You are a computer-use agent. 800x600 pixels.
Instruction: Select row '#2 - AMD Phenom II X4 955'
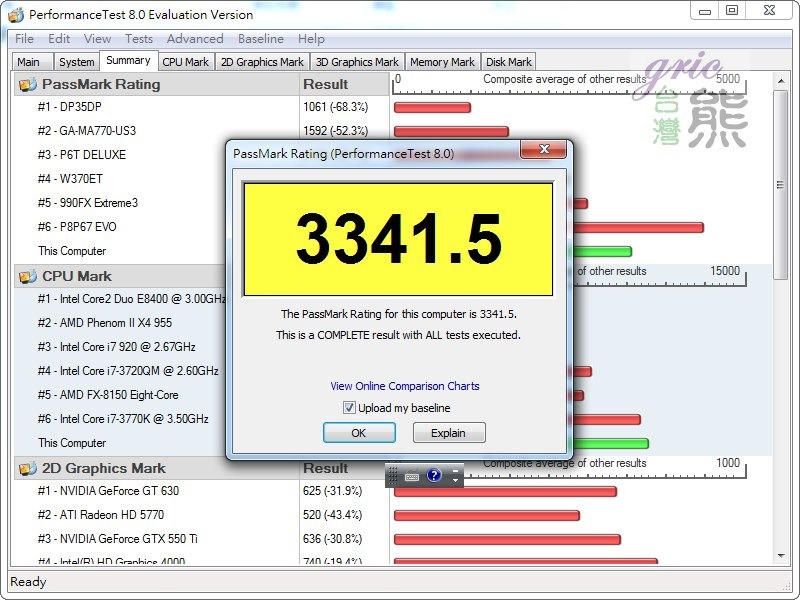click(x=105, y=322)
